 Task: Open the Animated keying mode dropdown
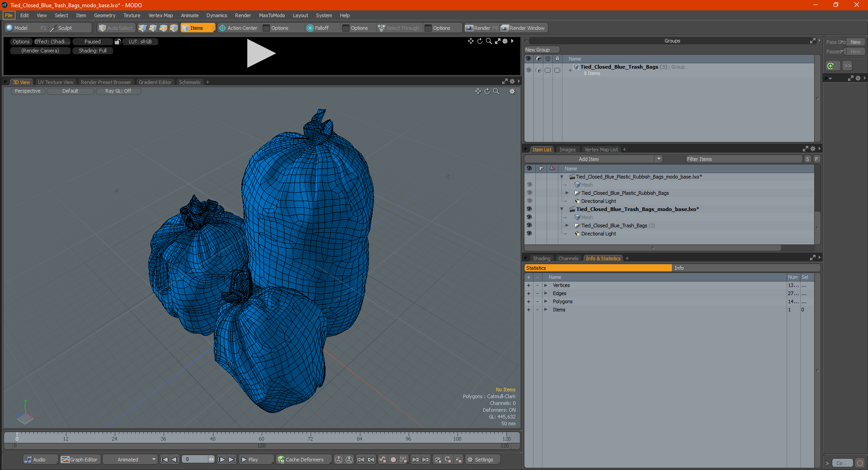[130, 460]
